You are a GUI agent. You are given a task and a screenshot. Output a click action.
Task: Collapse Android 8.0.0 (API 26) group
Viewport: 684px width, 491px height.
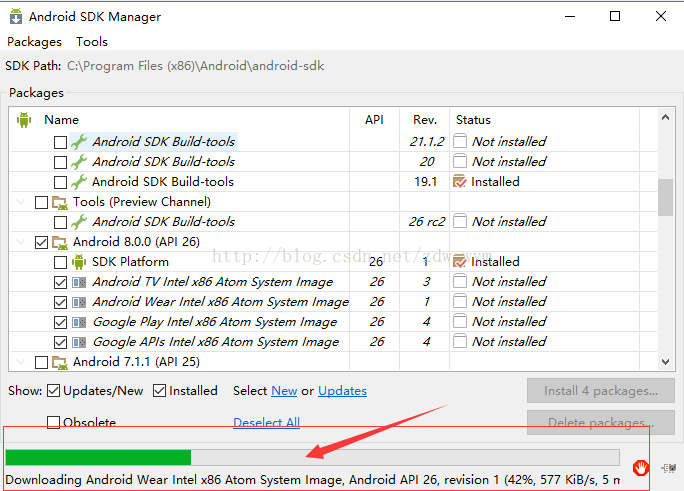[20, 242]
